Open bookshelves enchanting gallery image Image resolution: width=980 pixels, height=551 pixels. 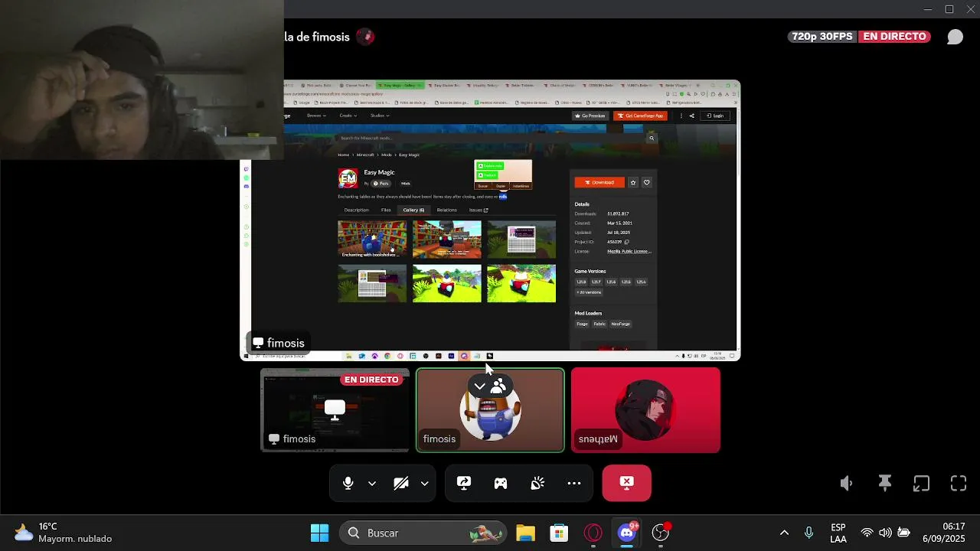coord(372,239)
